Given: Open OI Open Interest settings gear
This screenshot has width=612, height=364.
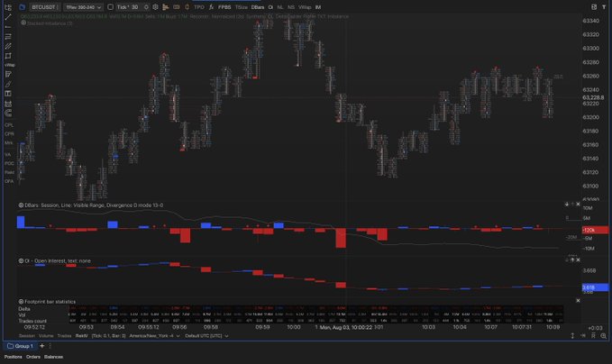Looking at the screenshot, I should pyautogui.click(x=21, y=260).
